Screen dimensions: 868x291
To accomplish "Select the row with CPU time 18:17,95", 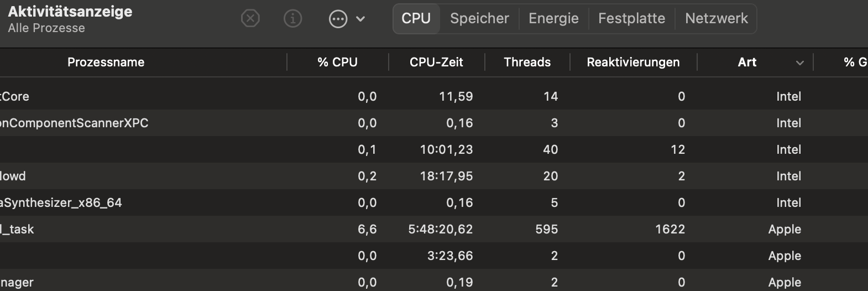I will coord(387,176).
